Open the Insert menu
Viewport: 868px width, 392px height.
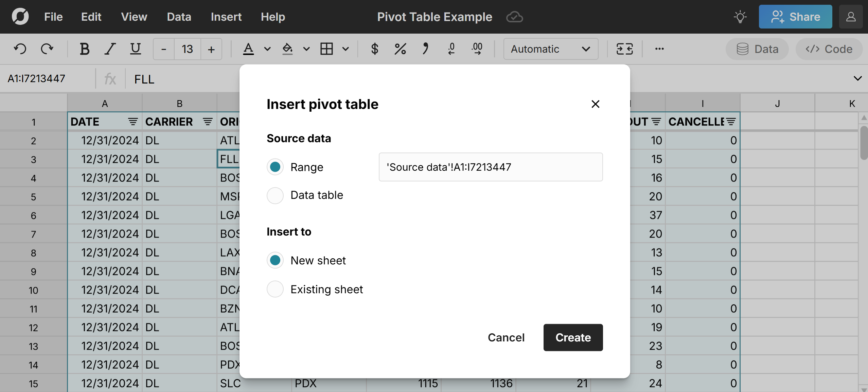point(226,17)
